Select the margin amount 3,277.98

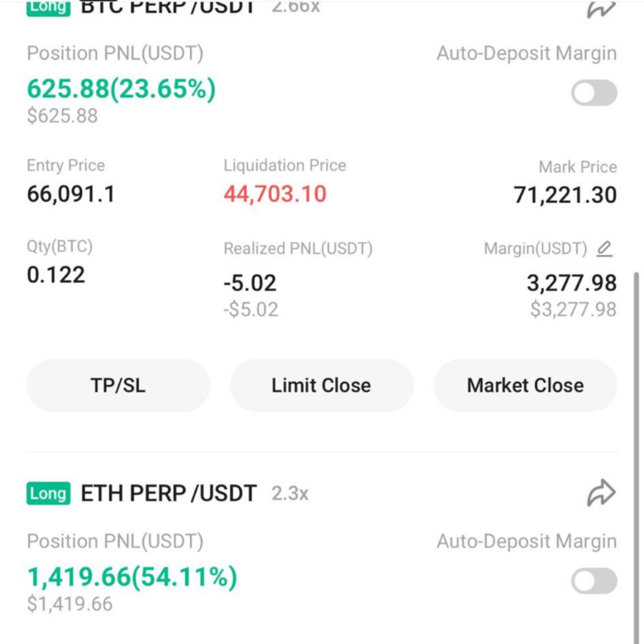pos(571,283)
